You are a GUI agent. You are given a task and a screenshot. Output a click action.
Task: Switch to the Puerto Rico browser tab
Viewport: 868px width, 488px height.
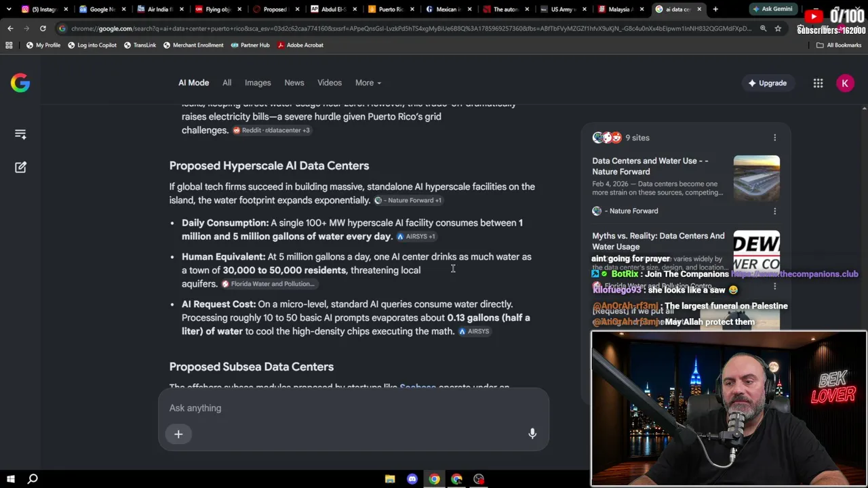pos(390,9)
